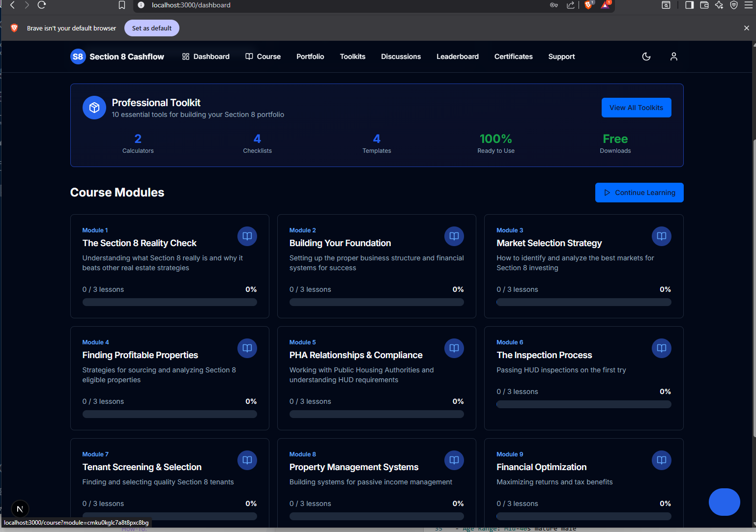Open Module 6 Inspection Process book icon

(661, 348)
